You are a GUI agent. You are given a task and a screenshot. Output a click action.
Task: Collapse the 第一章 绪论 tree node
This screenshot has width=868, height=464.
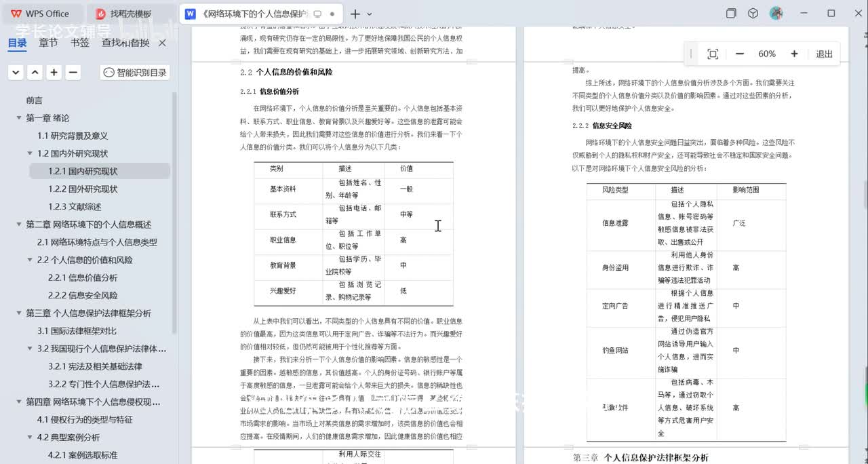(19, 118)
